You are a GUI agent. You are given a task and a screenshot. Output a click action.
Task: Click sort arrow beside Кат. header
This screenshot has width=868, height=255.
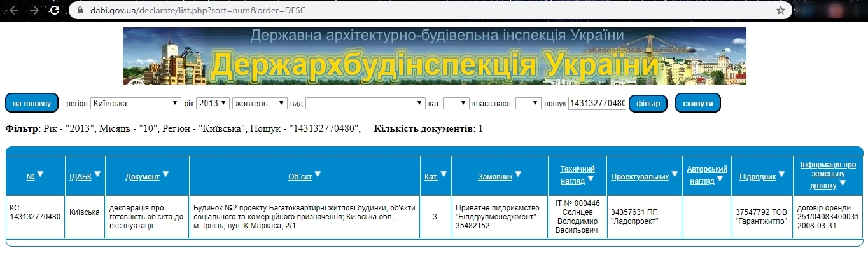click(x=444, y=174)
